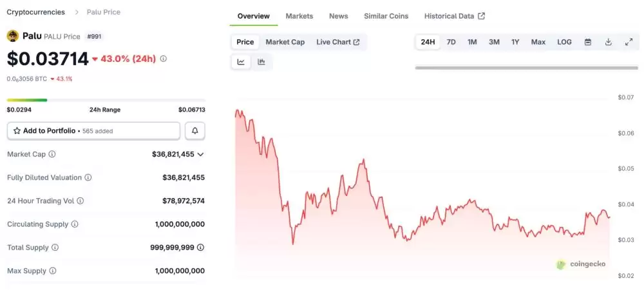Select the 7D time range
Screen dimensions: 644x296
click(451, 42)
